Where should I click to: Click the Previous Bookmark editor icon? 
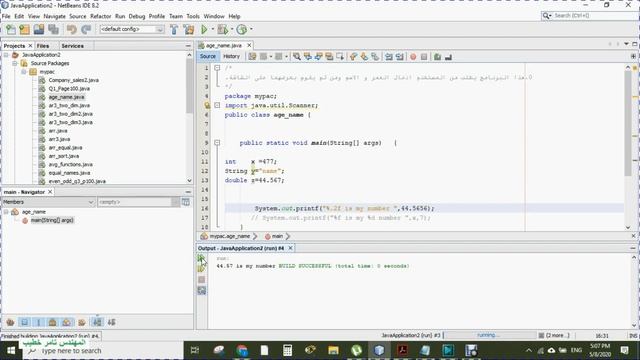353,57
